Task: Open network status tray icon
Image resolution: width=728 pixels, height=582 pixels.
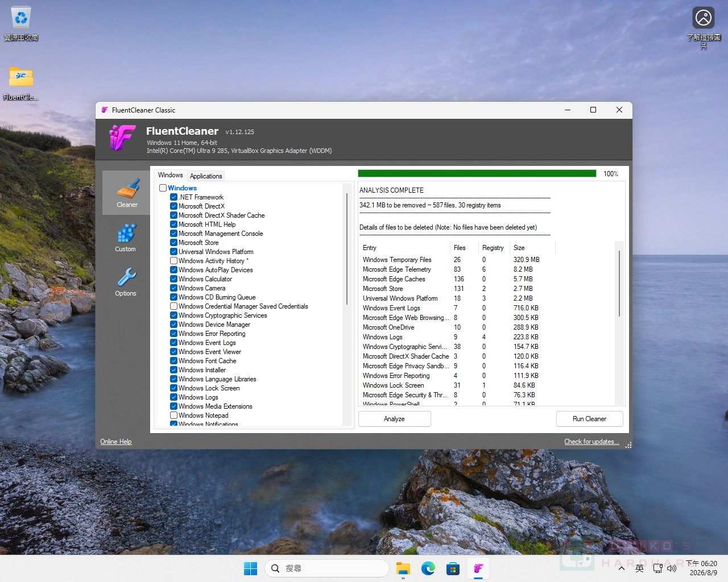Action: 657,568
